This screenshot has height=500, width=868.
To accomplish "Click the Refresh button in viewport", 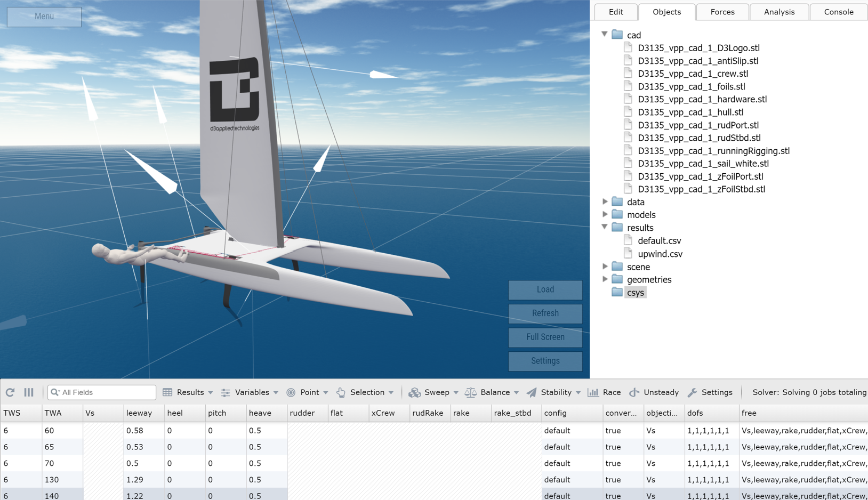I will click(545, 313).
